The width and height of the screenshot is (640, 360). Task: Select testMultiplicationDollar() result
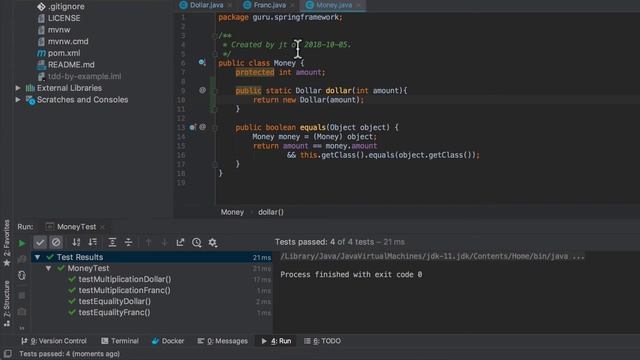[x=124, y=279]
